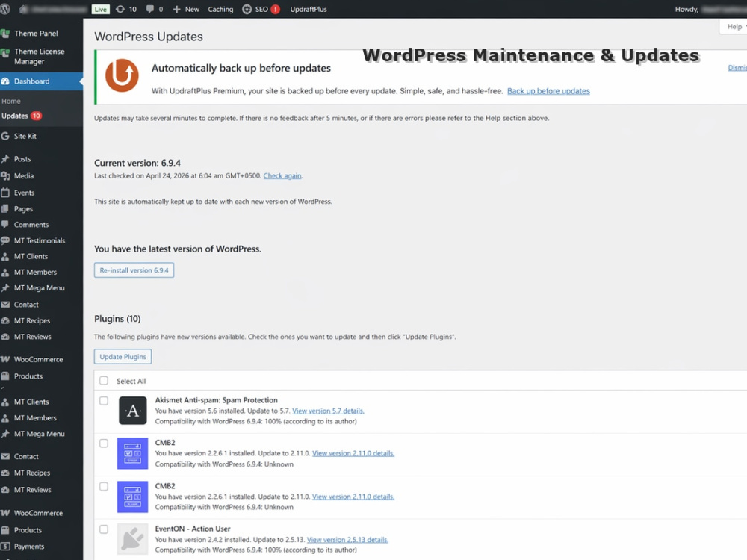
Task: Click the EventON - Action User title
Action: 193,529
